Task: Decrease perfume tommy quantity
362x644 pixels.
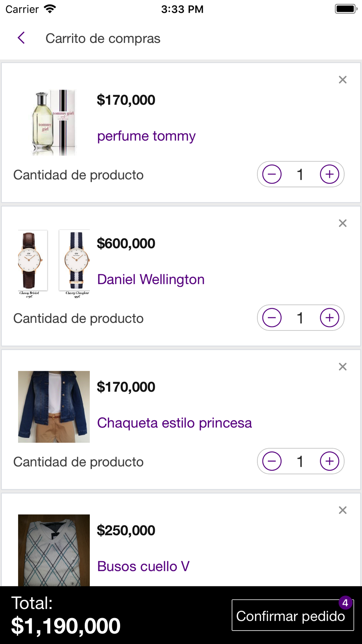Action: [x=272, y=174]
